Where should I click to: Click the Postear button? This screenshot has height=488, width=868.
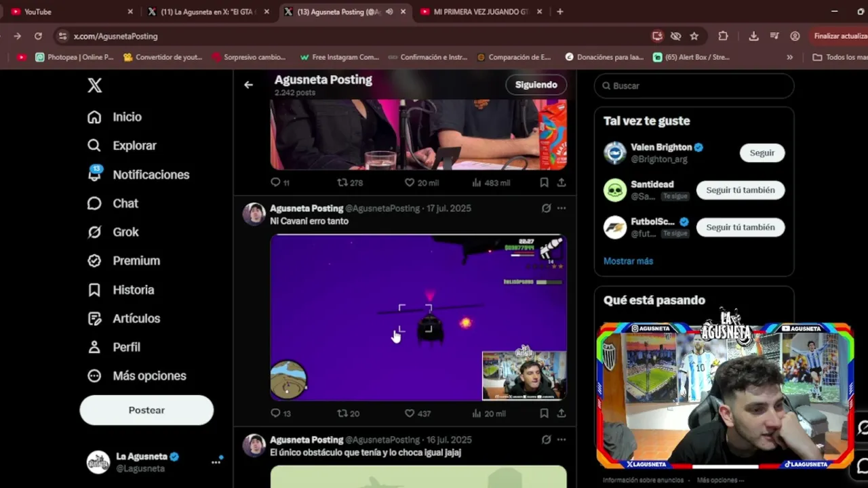click(146, 410)
